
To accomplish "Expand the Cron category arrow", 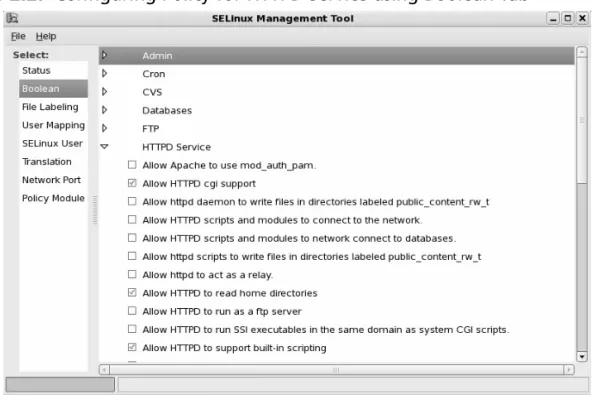I will tap(105, 73).
